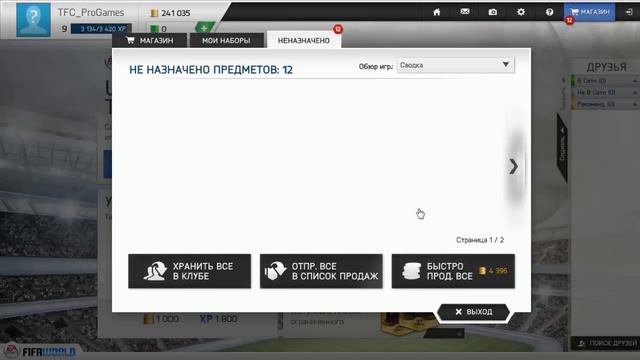Collapse the friends side panel tab

tap(562, 147)
